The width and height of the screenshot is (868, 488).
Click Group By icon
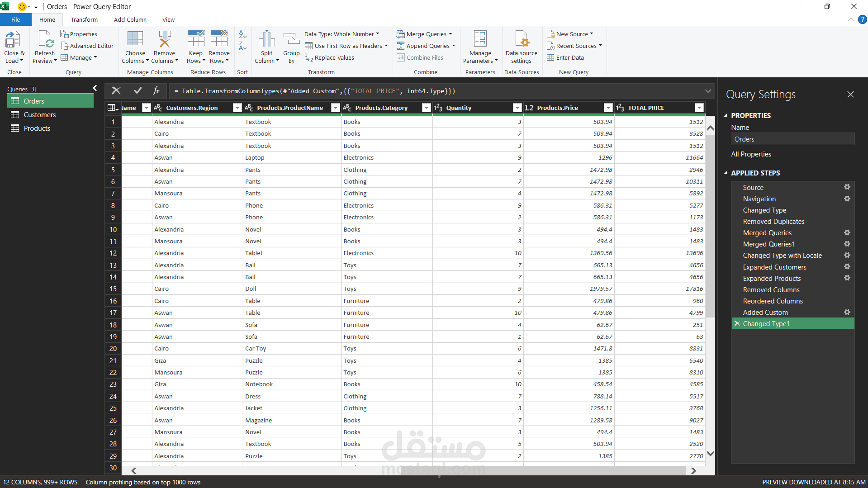pyautogui.click(x=291, y=39)
